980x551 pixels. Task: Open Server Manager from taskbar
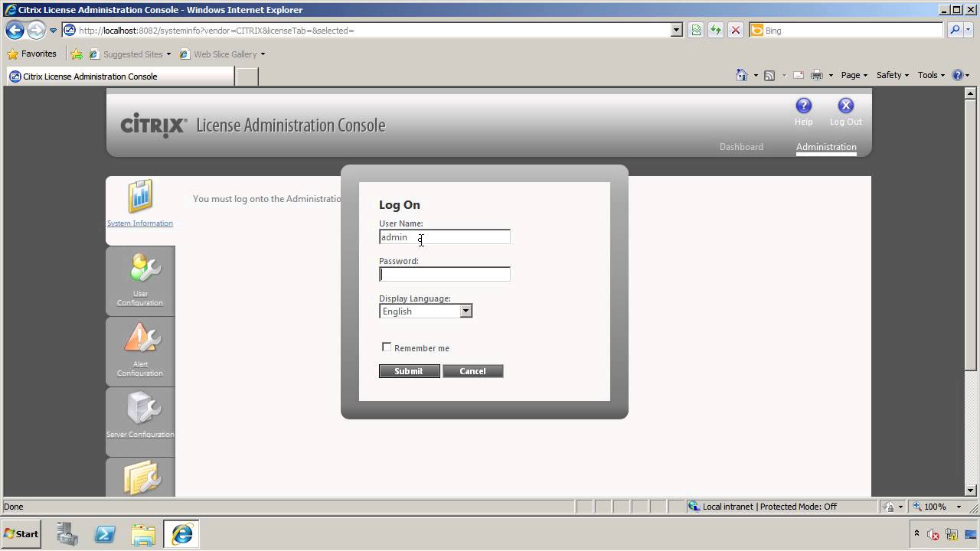click(x=67, y=534)
